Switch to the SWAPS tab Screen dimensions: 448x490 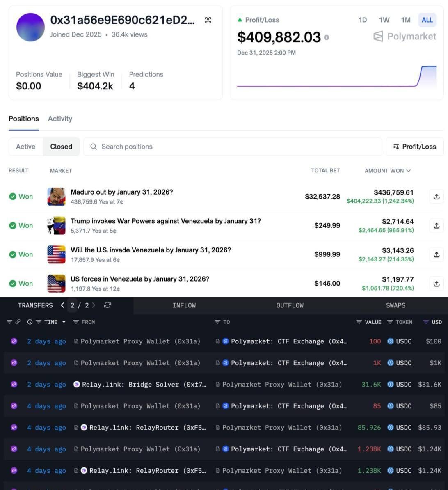tap(395, 305)
